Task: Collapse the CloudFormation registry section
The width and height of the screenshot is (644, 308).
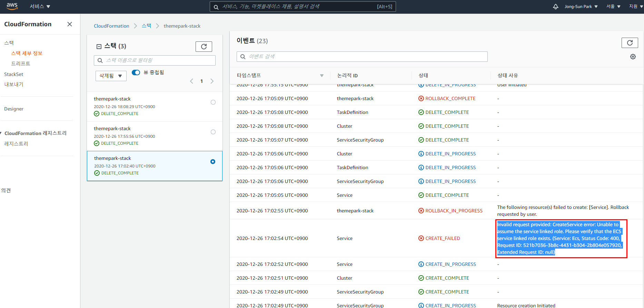Action: click(x=1, y=133)
